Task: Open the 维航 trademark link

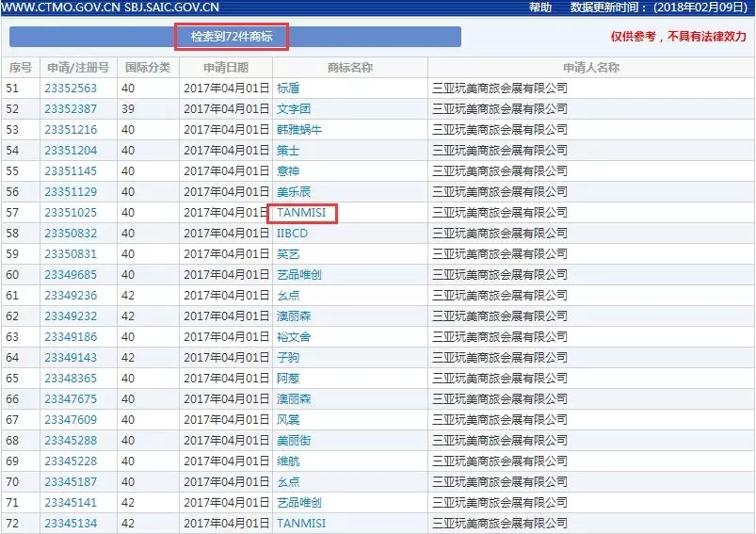Action: (x=288, y=461)
